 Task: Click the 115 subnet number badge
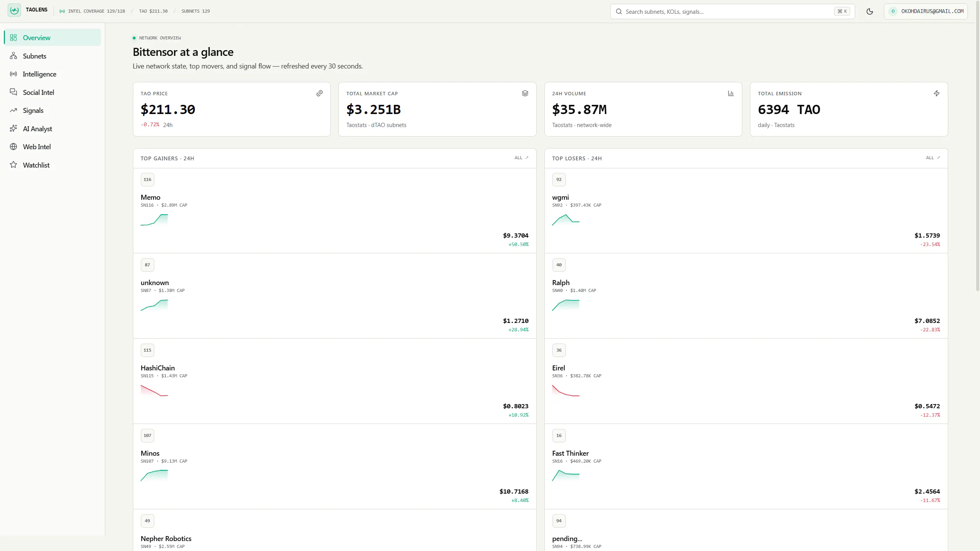pyautogui.click(x=147, y=350)
